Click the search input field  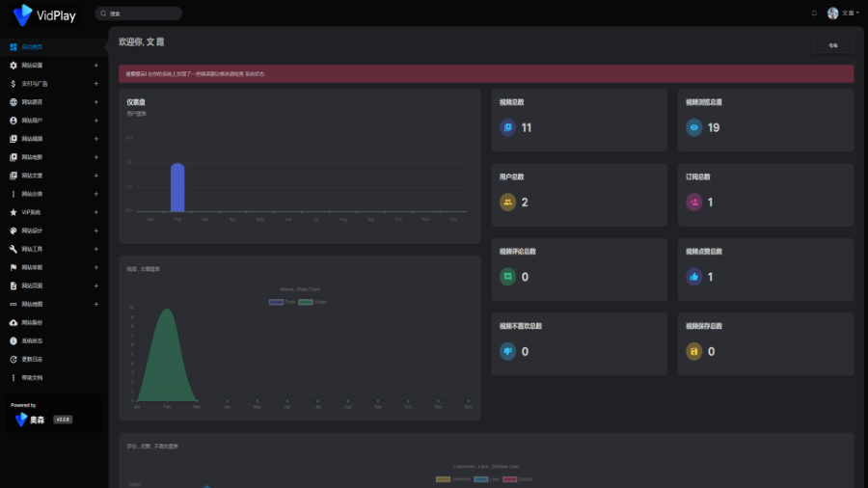(143, 14)
